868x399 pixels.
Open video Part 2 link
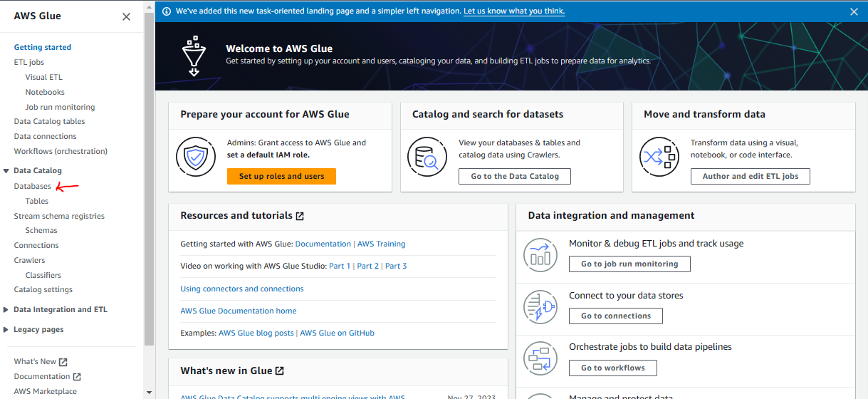368,266
